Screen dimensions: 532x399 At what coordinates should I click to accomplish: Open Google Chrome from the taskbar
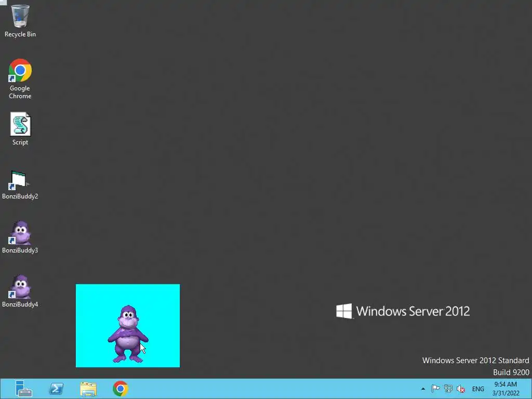(x=121, y=389)
